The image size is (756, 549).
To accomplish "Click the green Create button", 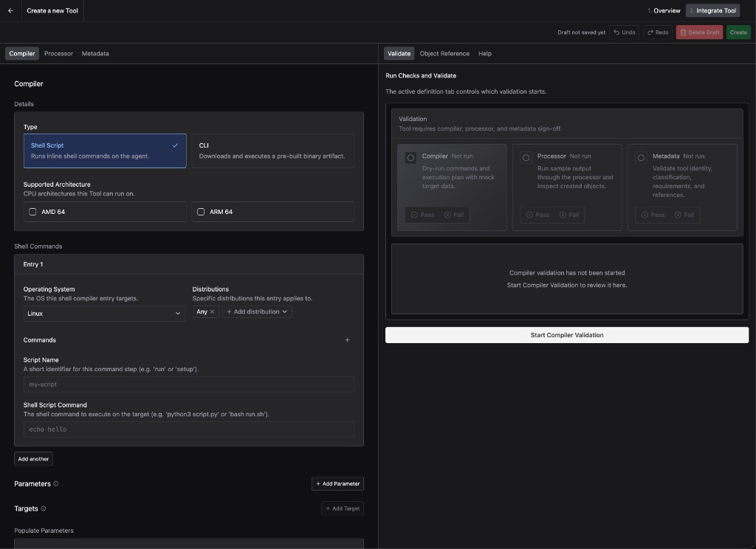I will coord(738,32).
